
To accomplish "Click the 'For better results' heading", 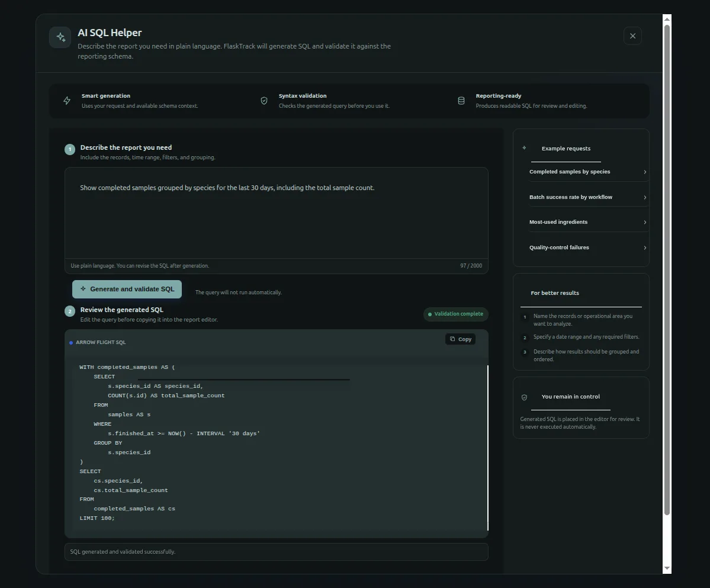I will pos(555,293).
